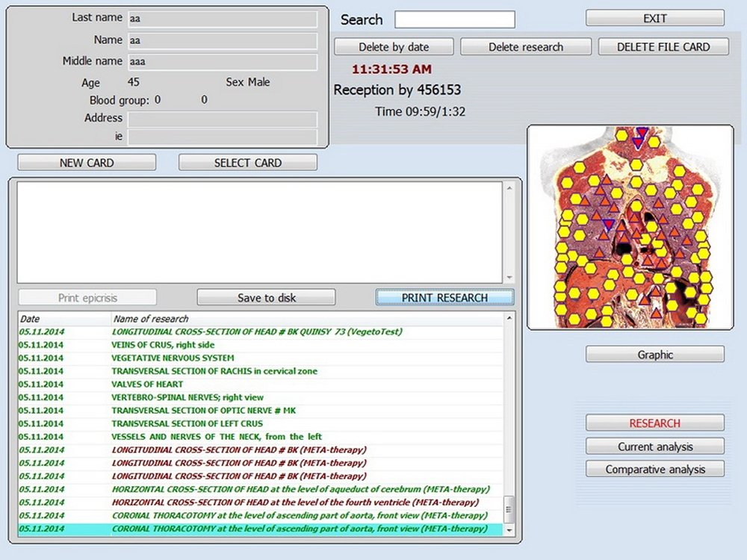Create a NEW CARD
The width and height of the screenshot is (747, 560).
coord(87,163)
